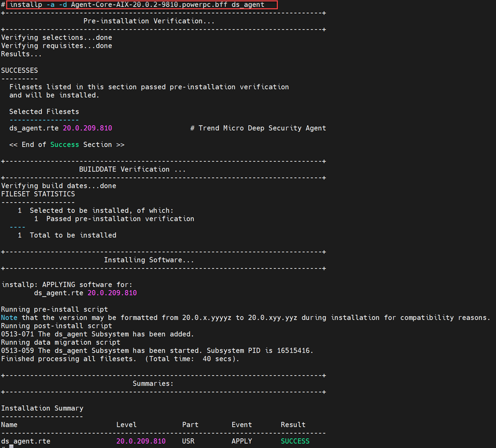Click the '(Total time: 40 secs).' text
Image resolution: width=496 pixels, height=448 pixels.
192,359
